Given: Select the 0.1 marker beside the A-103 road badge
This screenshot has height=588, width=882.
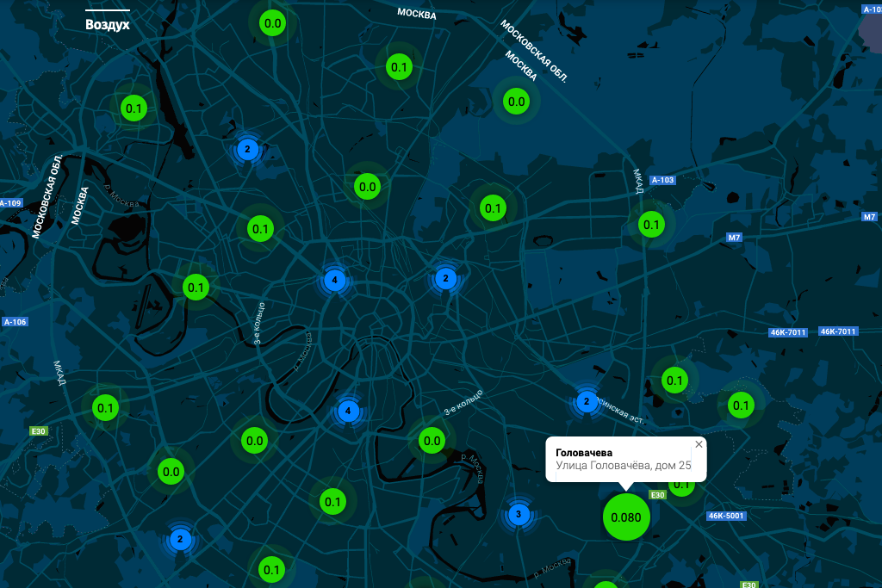Looking at the screenshot, I should point(651,226).
